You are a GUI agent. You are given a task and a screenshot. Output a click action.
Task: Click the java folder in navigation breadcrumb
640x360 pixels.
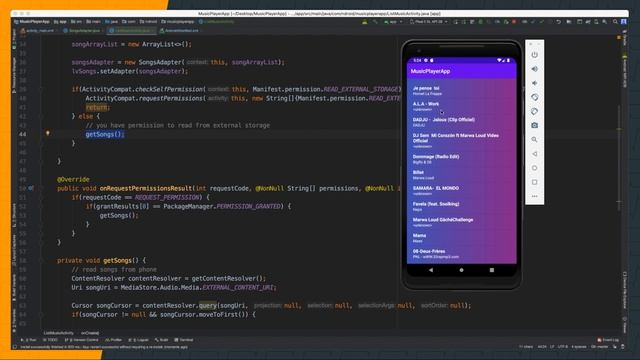point(111,22)
